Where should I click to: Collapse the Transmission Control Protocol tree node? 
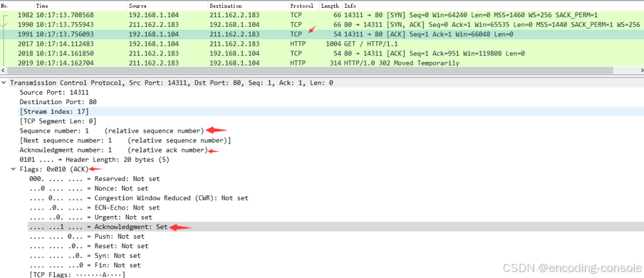4,83
